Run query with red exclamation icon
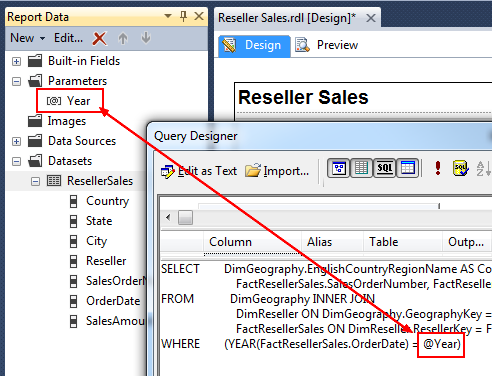Screen dimensions: 492x376 (438, 168)
